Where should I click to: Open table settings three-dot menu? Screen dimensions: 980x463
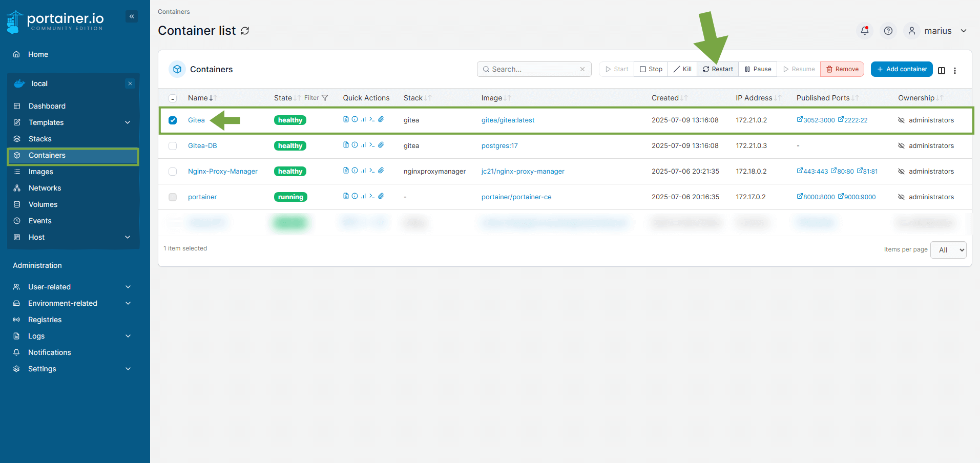point(955,71)
